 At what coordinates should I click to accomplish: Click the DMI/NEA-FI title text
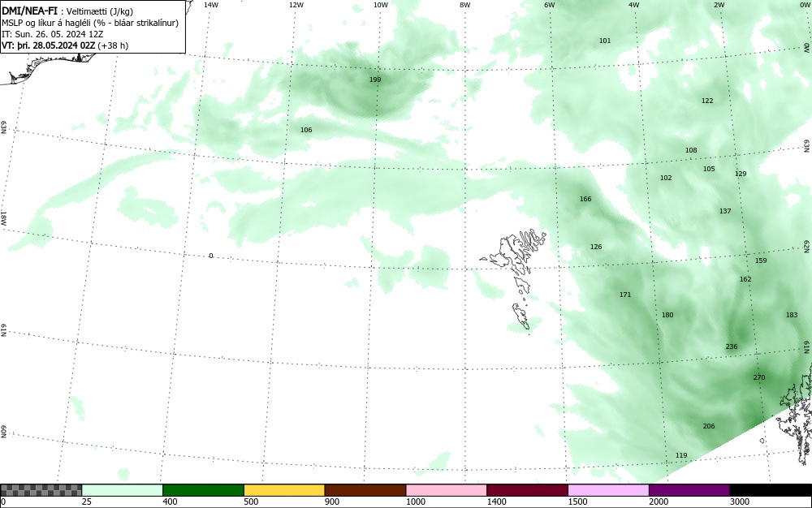coord(29,11)
